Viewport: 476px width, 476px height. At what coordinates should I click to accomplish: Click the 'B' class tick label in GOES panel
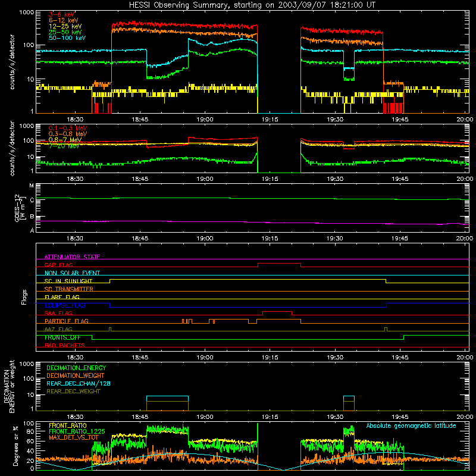point(32,217)
